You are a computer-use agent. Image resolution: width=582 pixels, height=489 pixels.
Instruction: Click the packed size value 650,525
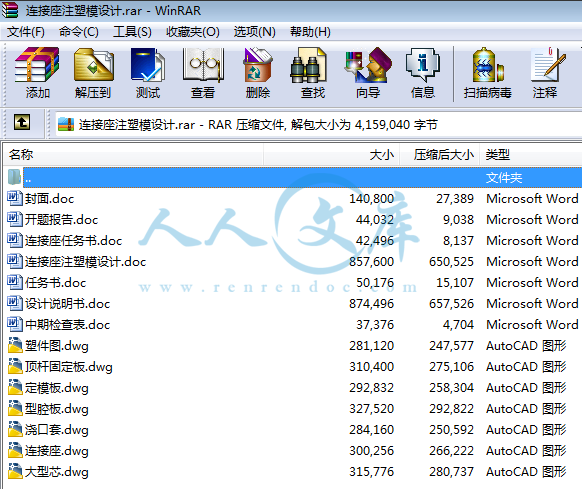point(451,262)
